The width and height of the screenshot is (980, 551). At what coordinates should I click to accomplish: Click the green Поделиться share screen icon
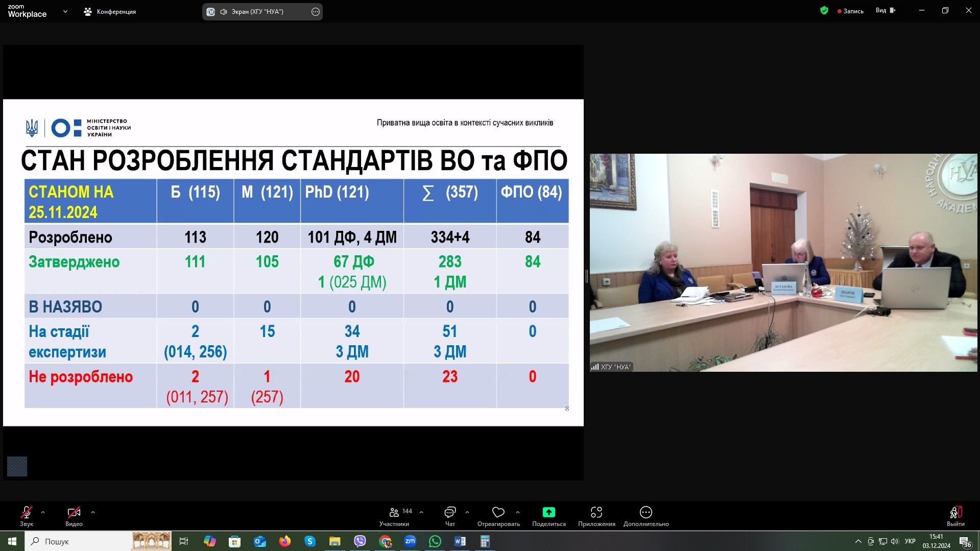coord(548,512)
